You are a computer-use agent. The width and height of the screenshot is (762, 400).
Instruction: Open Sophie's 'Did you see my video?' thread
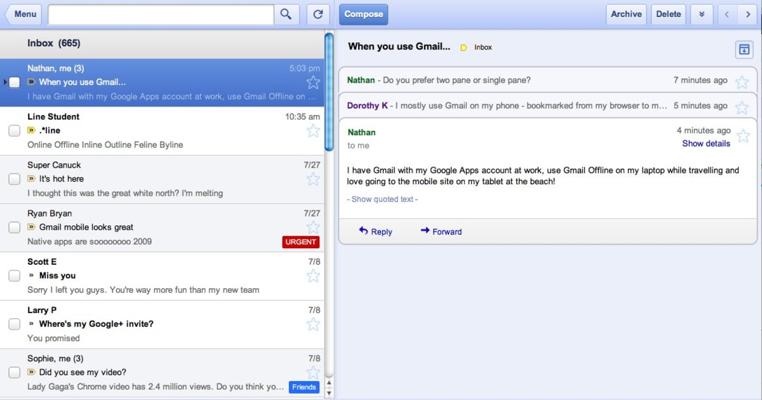click(150, 372)
